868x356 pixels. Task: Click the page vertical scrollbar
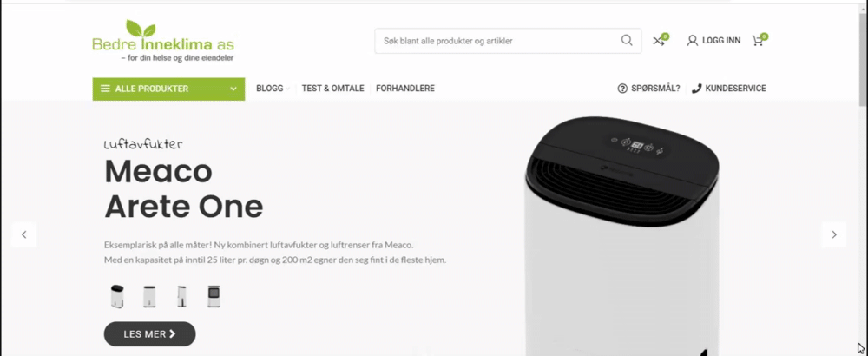tap(863, 177)
